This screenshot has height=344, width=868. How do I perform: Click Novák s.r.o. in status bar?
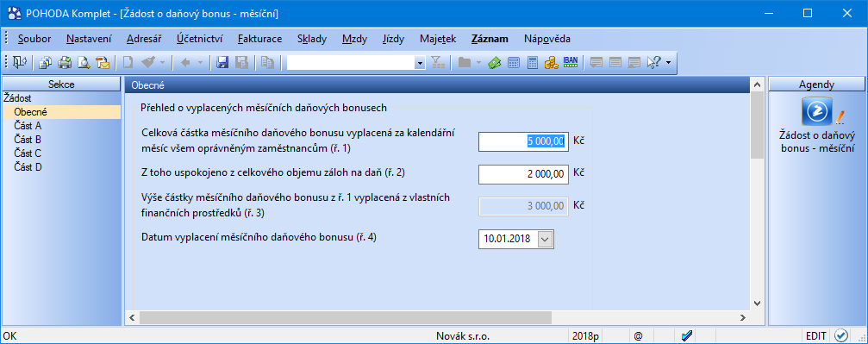pos(463,335)
